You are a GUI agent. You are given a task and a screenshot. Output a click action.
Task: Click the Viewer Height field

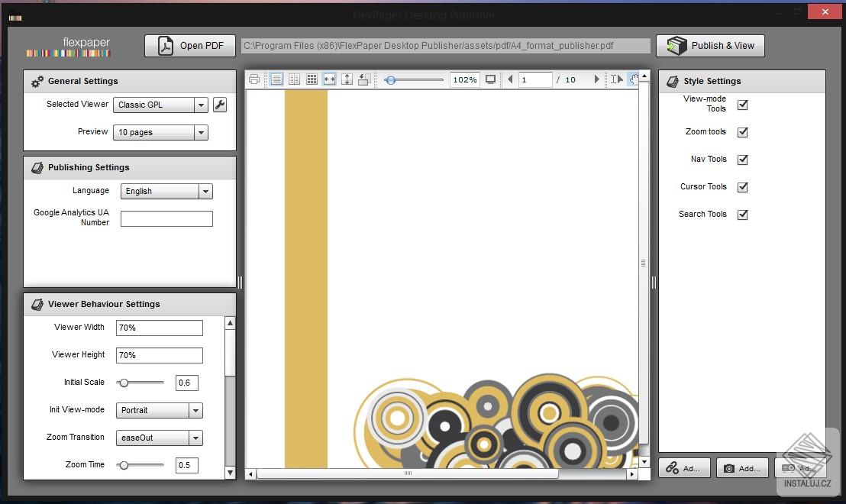[159, 355]
